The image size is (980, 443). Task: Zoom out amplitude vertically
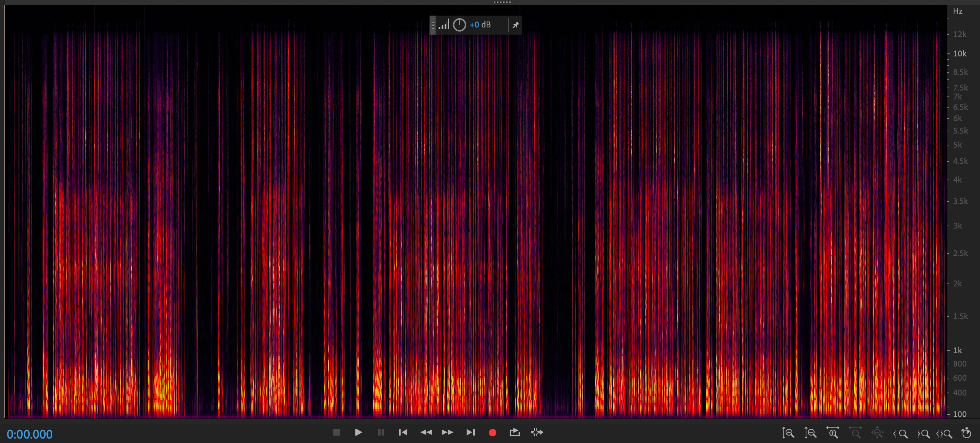[x=810, y=433]
